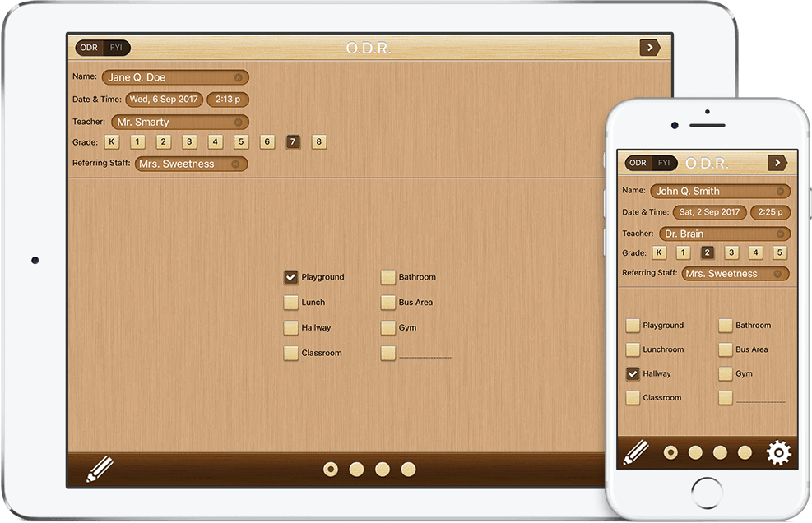812x523 pixels.
Task: Check Lunchroom on the iPhone
Action: 633,349
